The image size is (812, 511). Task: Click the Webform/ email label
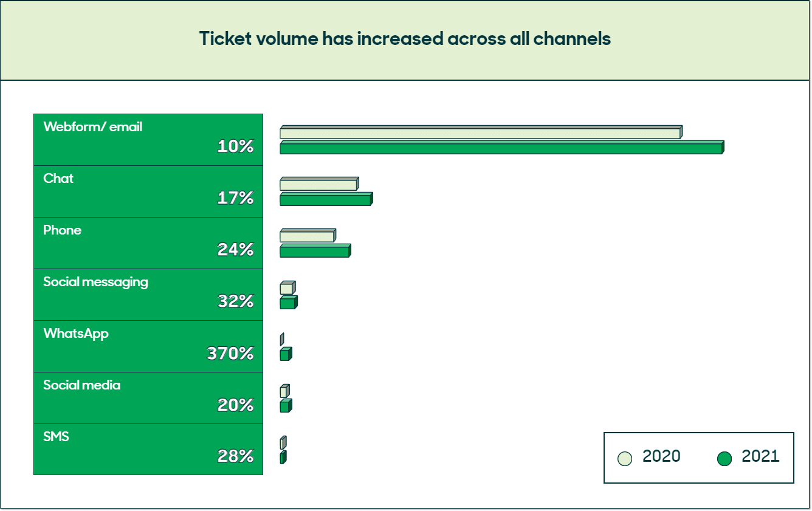[x=93, y=127]
